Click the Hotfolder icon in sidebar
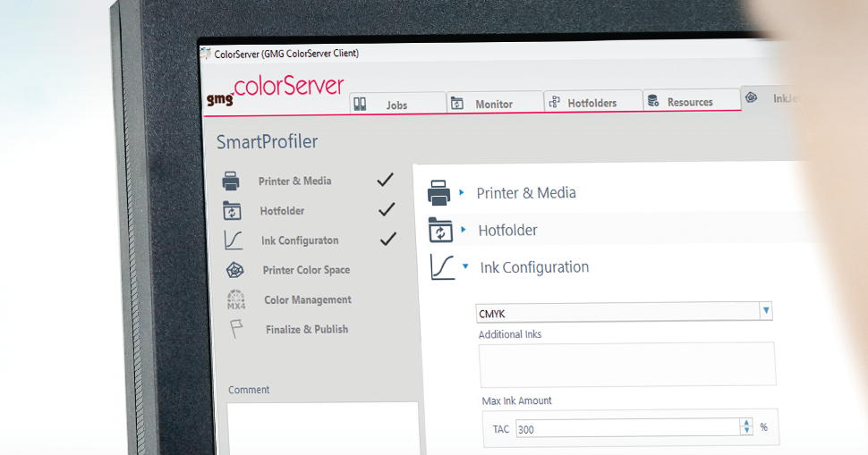This screenshot has width=868, height=455. click(x=232, y=211)
